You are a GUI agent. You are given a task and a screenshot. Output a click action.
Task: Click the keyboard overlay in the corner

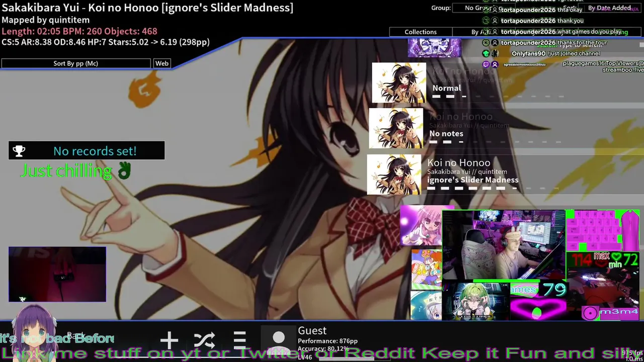click(593, 230)
